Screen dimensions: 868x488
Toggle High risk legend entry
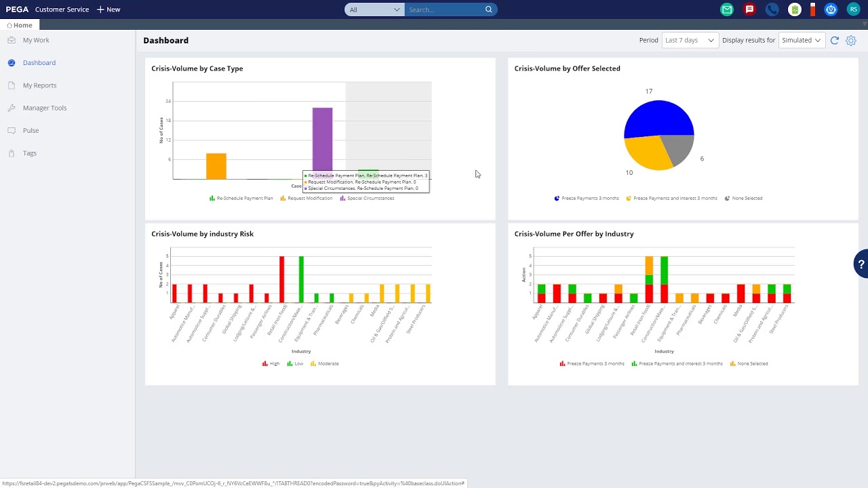pos(271,363)
